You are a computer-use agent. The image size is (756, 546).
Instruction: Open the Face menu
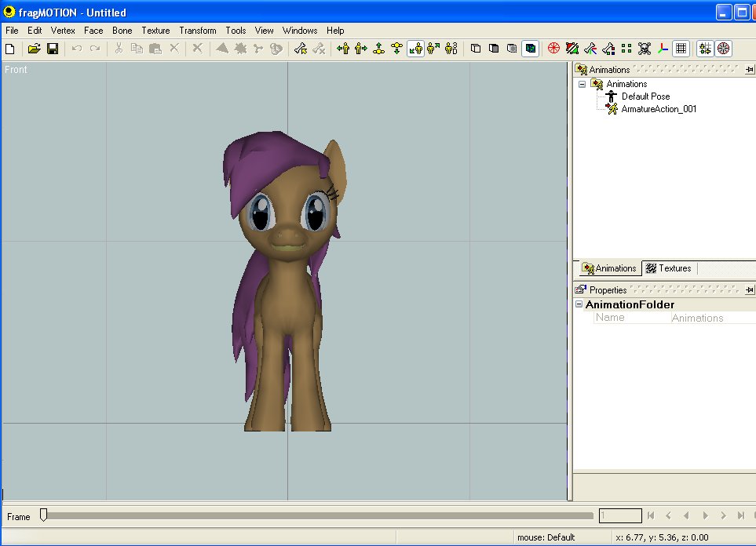pyautogui.click(x=93, y=31)
